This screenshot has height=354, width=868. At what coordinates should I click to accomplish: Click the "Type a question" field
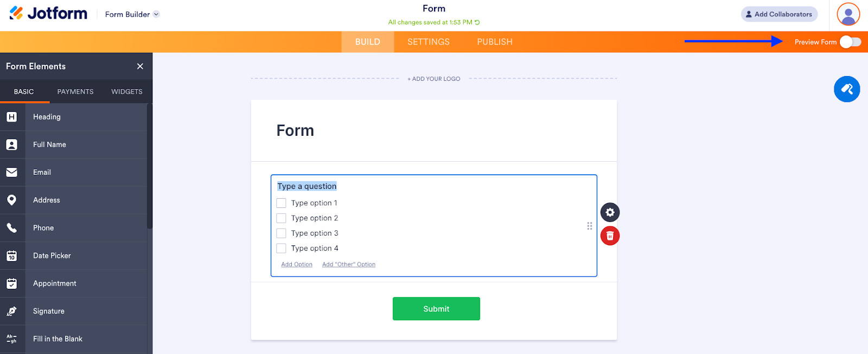[307, 186]
